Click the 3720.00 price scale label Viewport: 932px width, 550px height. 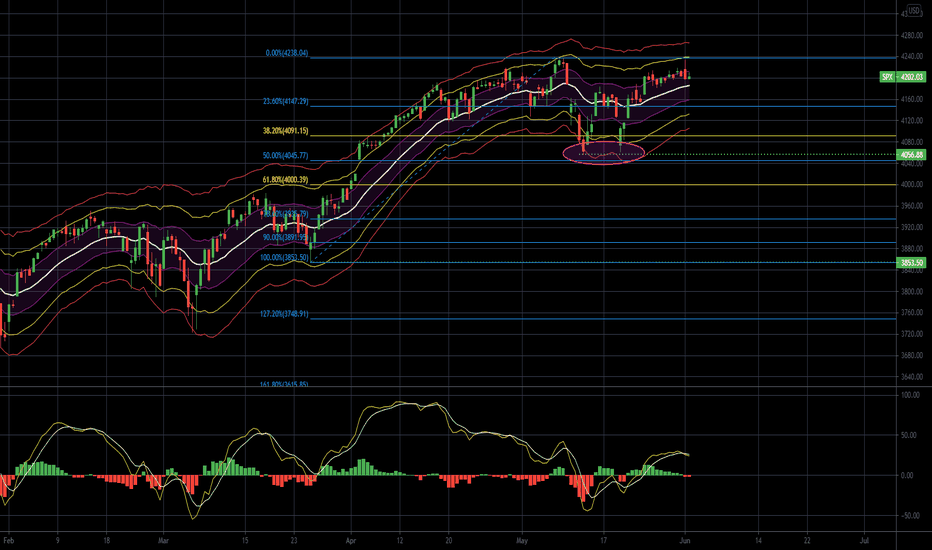(x=911, y=334)
